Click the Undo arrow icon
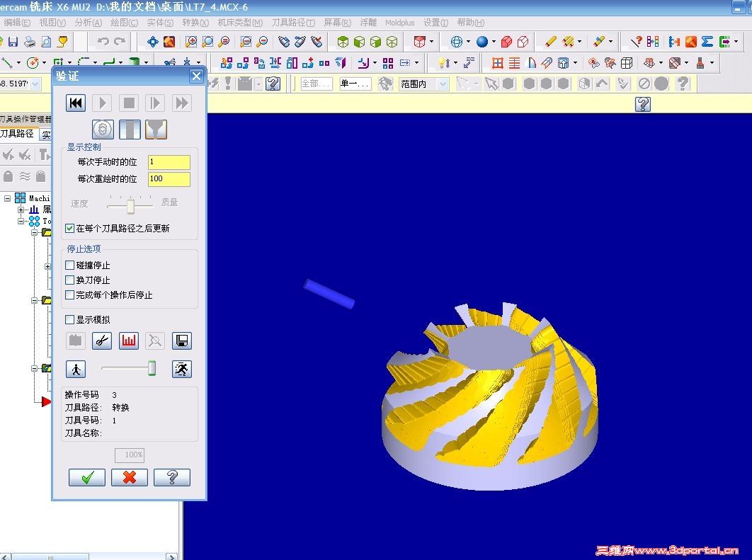This screenshot has width=752, height=560. pos(103,42)
